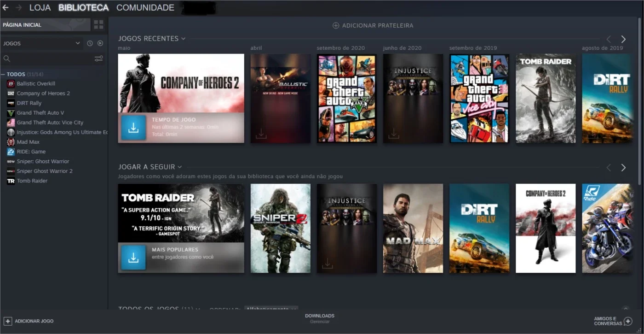This screenshot has width=644, height=334.
Task: Toggle the ready-to-play filter icon
Action: (x=100, y=43)
